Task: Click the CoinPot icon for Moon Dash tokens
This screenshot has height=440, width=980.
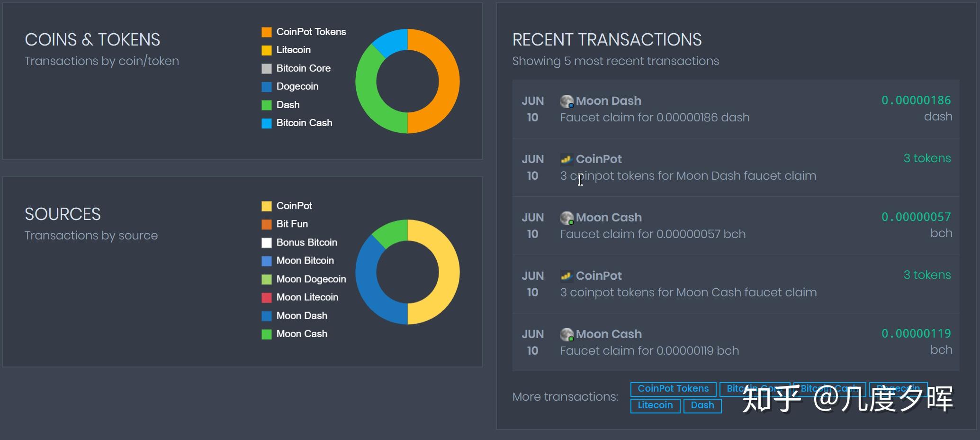Action: tap(566, 159)
